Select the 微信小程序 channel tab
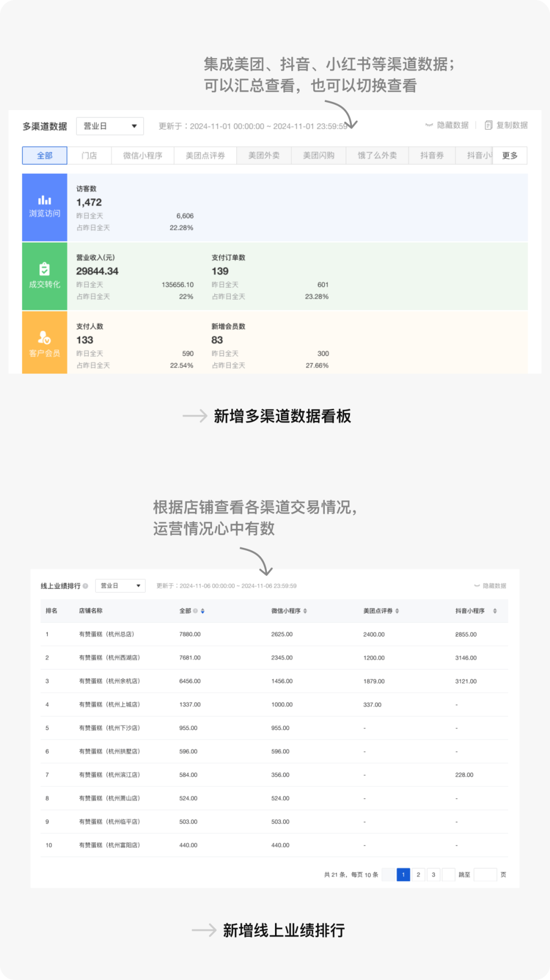Image resolution: width=550 pixels, height=980 pixels. click(x=143, y=155)
